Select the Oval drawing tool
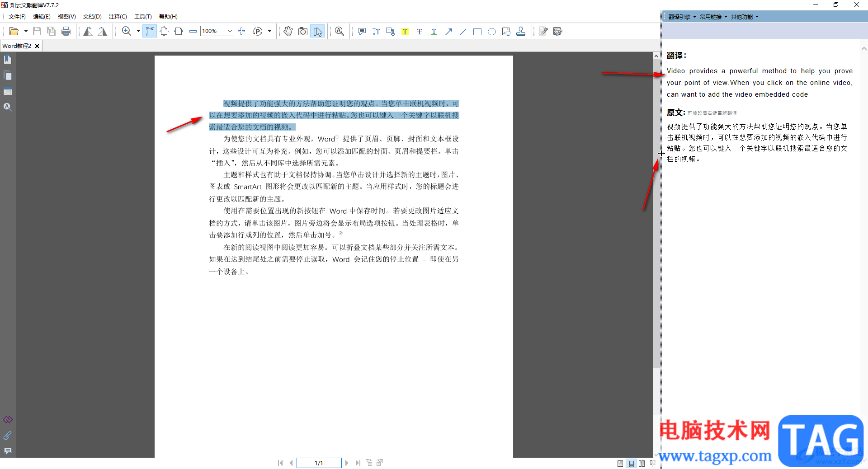Screen dimensions: 868x469 click(x=492, y=31)
